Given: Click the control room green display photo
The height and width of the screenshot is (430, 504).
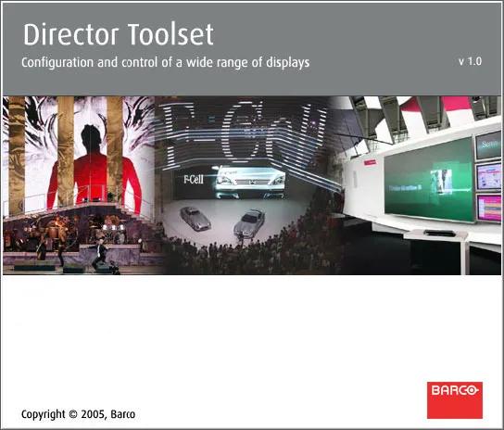Looking at the screenshot, I should [x=421, y=185].
